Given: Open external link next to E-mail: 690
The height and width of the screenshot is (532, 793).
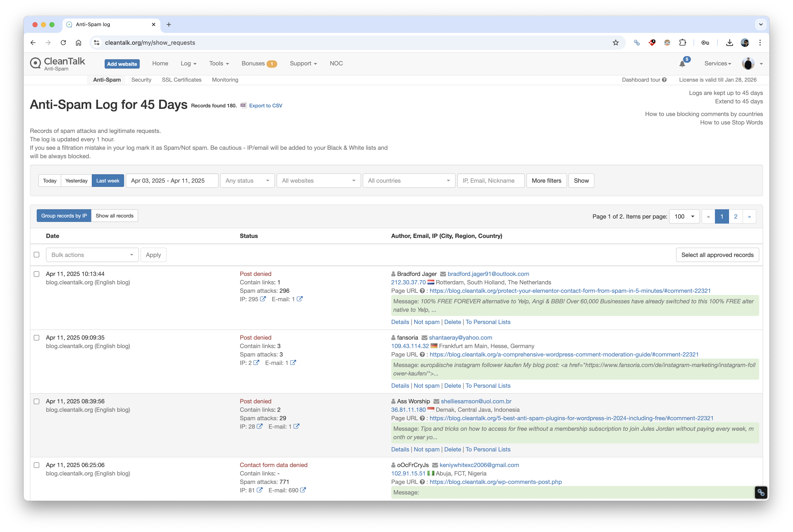Looking at the screenshot, I should (x=303, y=490).
